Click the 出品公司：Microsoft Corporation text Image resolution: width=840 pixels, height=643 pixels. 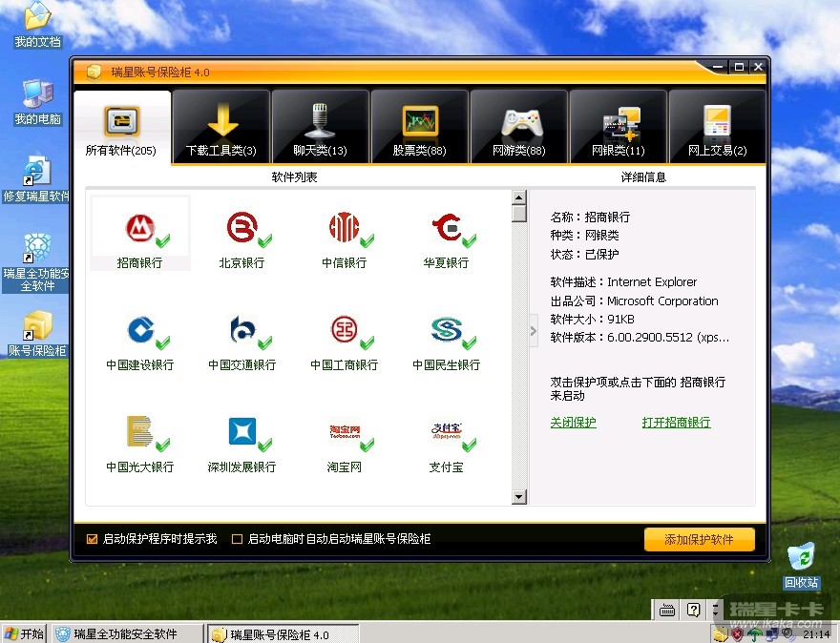[x=634, y=301]
